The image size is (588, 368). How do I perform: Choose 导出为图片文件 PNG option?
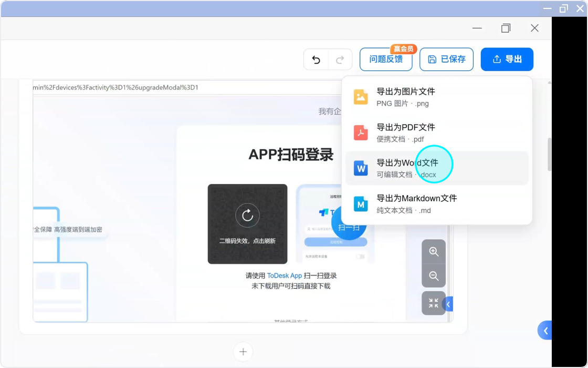click(x=437, y=97)
